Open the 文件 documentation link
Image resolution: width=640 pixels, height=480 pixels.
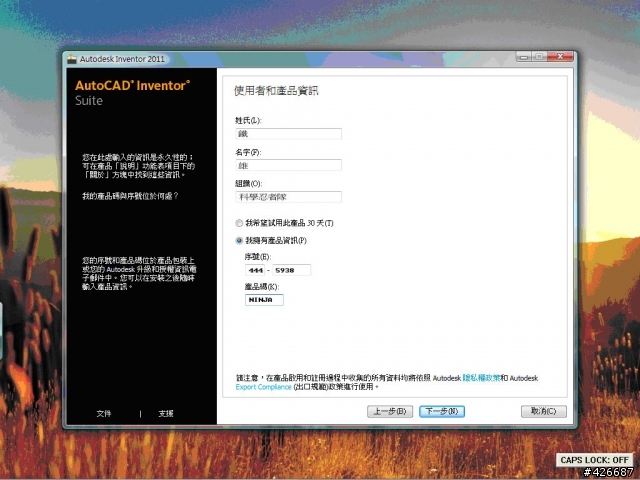tap(104, 413)
